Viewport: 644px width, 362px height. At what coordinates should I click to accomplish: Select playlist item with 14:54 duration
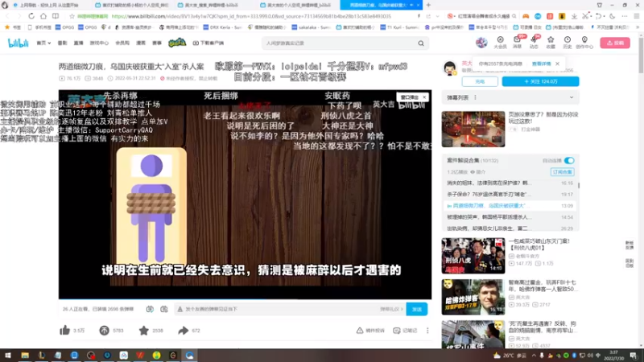pyautogui.click(x=510, y=217)
